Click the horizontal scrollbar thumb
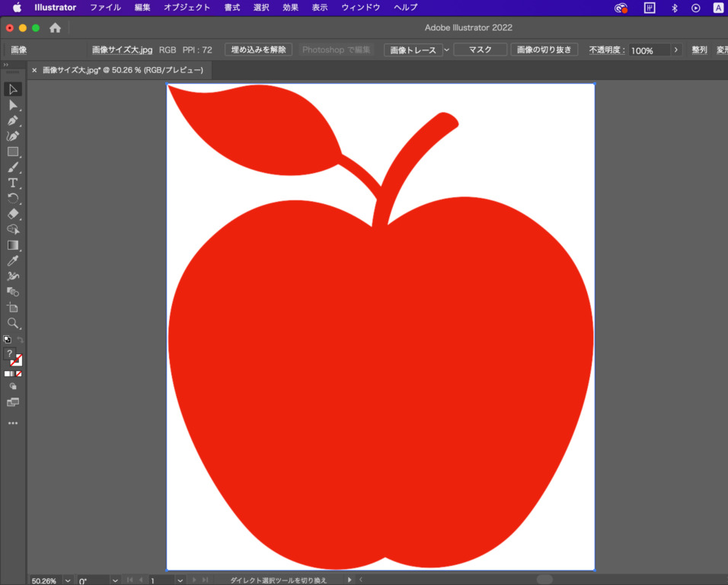 point(544,580)
